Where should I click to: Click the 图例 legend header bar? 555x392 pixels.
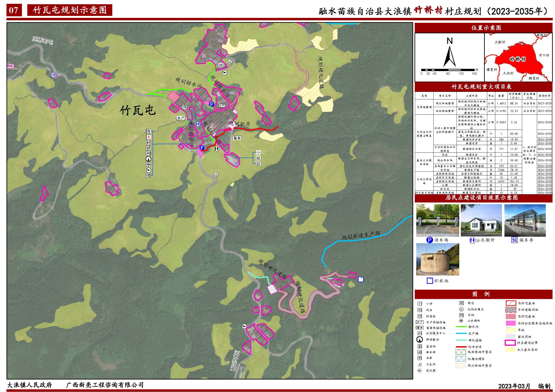[483, 294]
